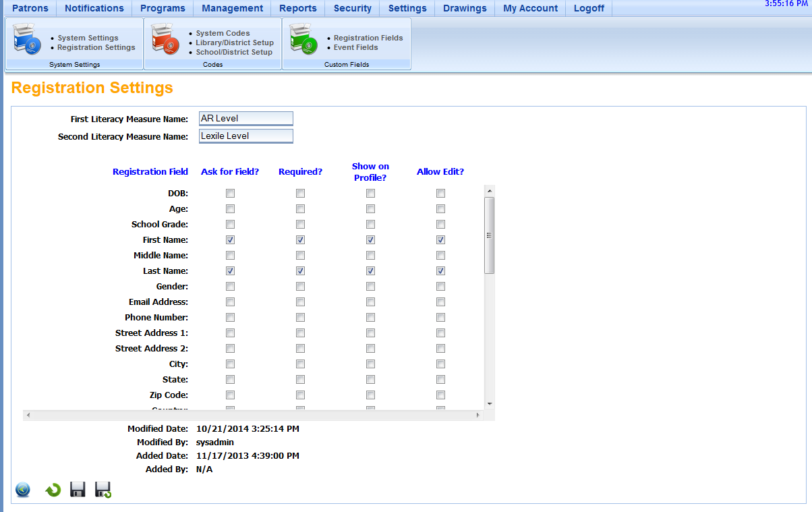The width and height of the screenshot is (812, 512).
Task: Click the green refresh arrow icon
Action: (53, 490)
